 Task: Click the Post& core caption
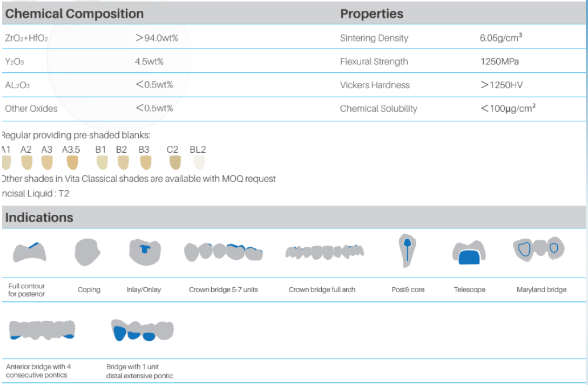(408, 290)
